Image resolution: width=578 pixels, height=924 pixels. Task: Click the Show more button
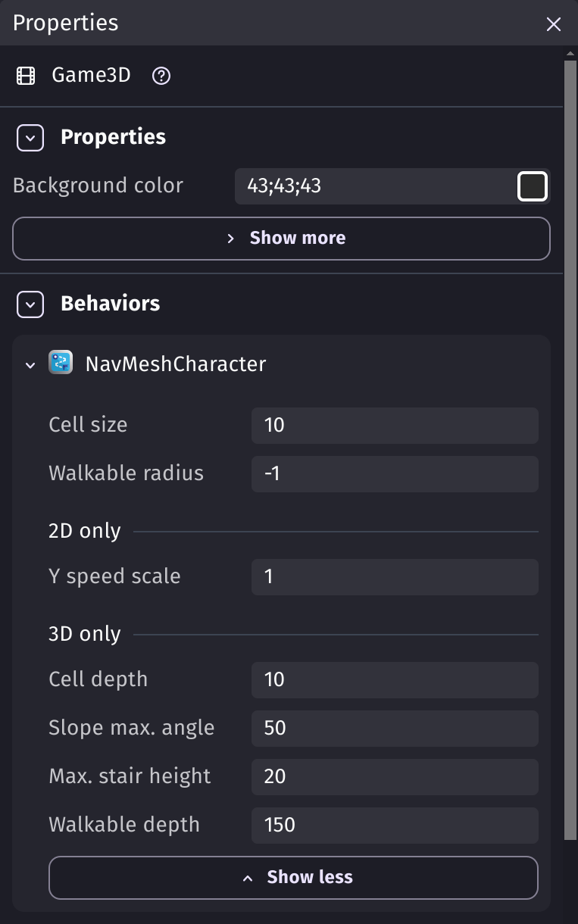point(281,238)
